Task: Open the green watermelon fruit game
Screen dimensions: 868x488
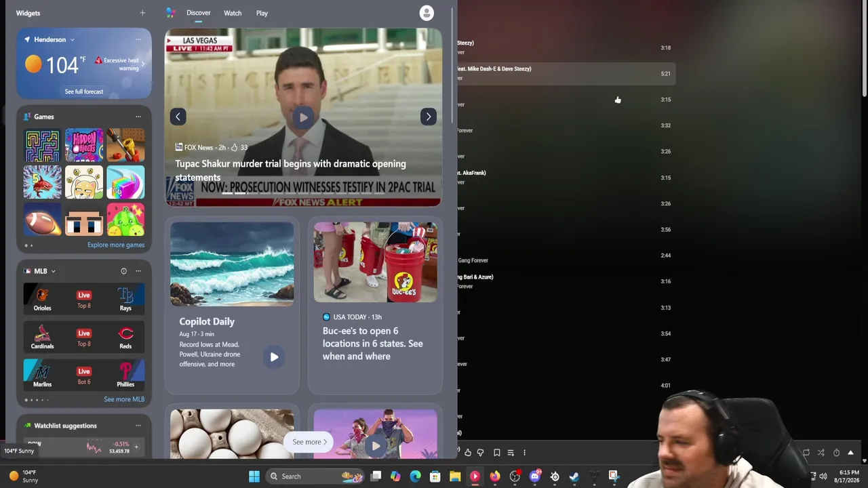Action: click(x=125, y=220)
